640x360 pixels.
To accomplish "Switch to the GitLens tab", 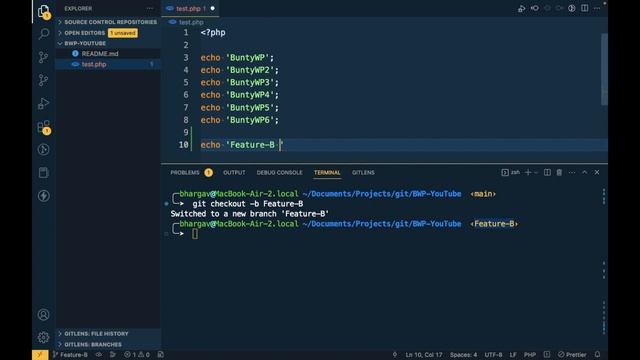I will pyautogui.click(x=363, y=173).
